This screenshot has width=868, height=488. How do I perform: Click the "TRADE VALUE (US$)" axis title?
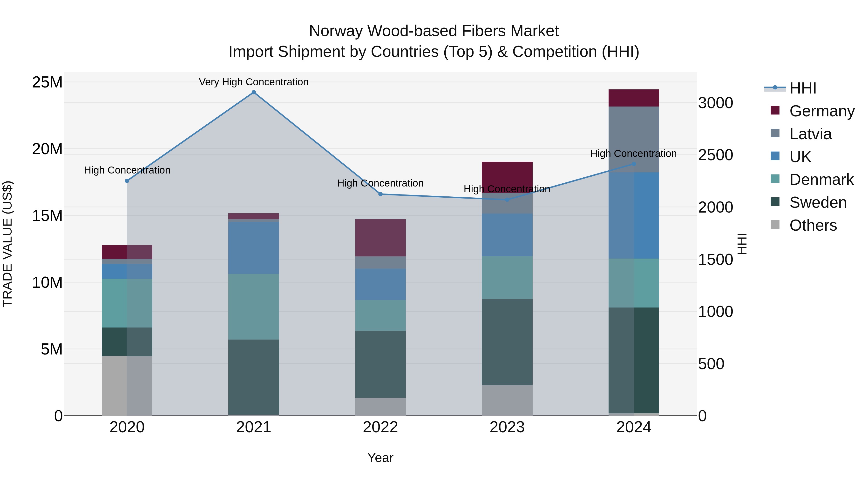[x=7, y=244]
